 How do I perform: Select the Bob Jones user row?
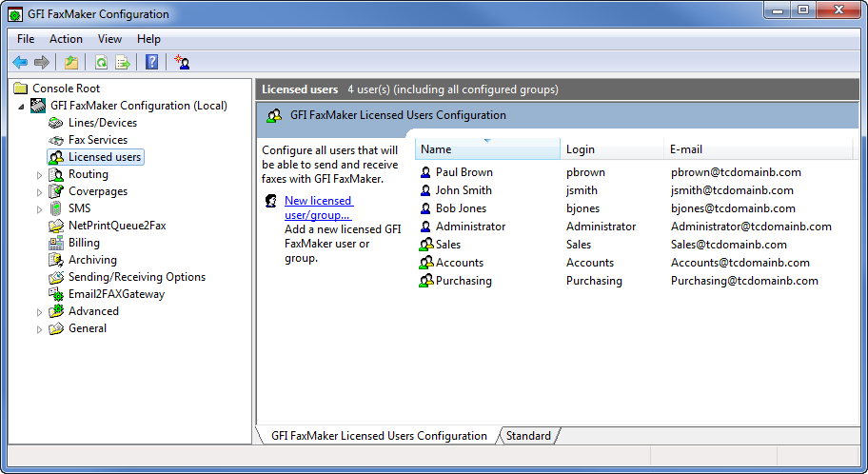tap(634, 208)
